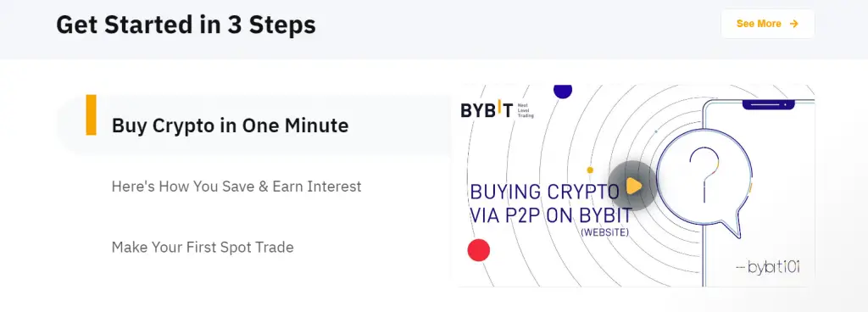
Task: Select the Buy Crypto in One Minute step
Action: tap(231, 125)
